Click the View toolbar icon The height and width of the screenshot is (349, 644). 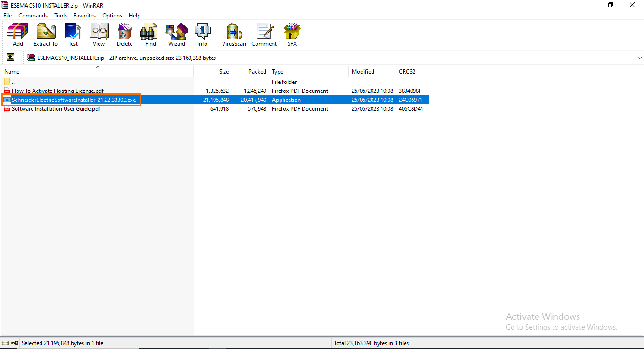[99, 35]
